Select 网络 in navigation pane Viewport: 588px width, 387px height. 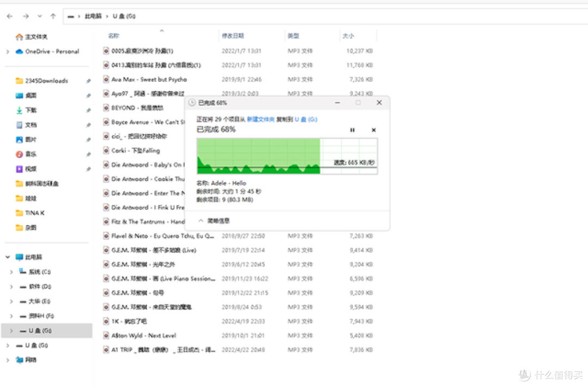coord(26,360)
